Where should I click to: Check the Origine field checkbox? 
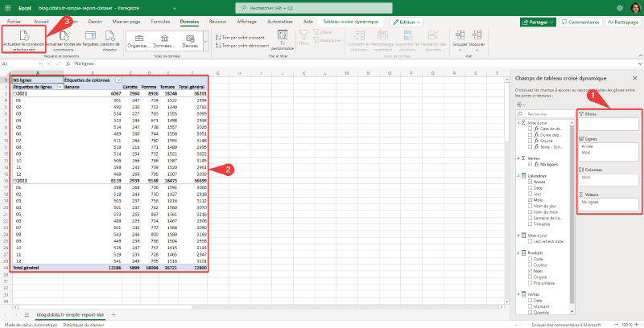530,277
